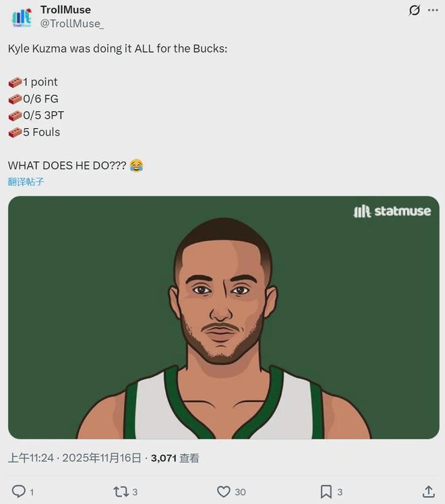This screenshot has width=445, height=504.
Task: Click the bookmark count beside the bookmark icon
Action: point(340,492)
